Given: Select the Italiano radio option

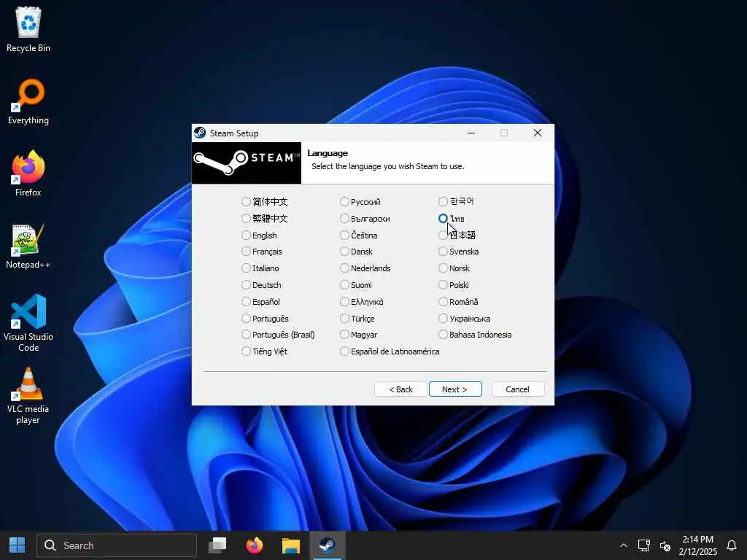Looking at the screenshot, I should click(246, 268).
